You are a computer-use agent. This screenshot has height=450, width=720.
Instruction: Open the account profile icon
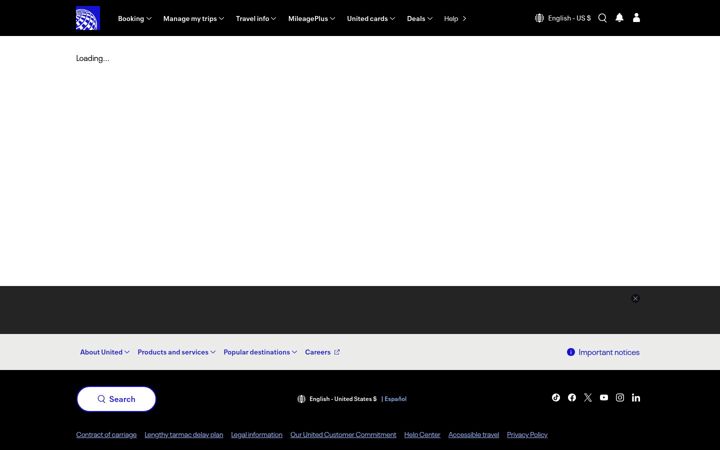tap(636, 17)
